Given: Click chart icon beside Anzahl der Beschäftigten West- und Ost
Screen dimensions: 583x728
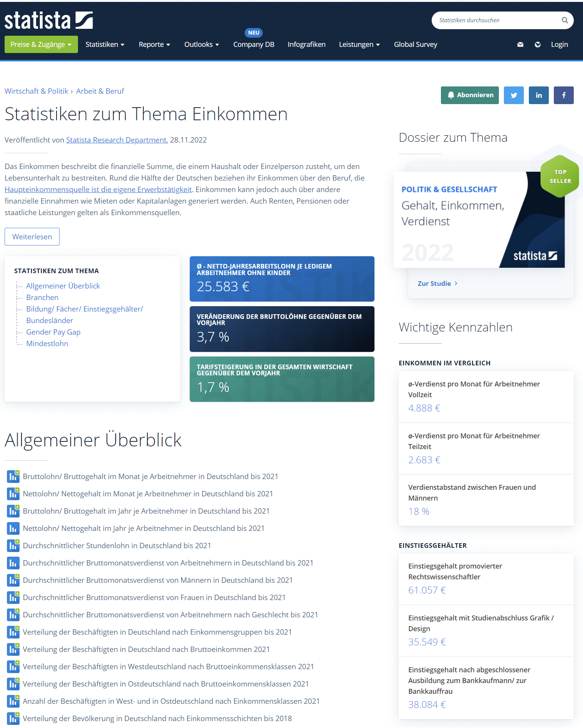Looking at the screenshot, I should (13, 701).
